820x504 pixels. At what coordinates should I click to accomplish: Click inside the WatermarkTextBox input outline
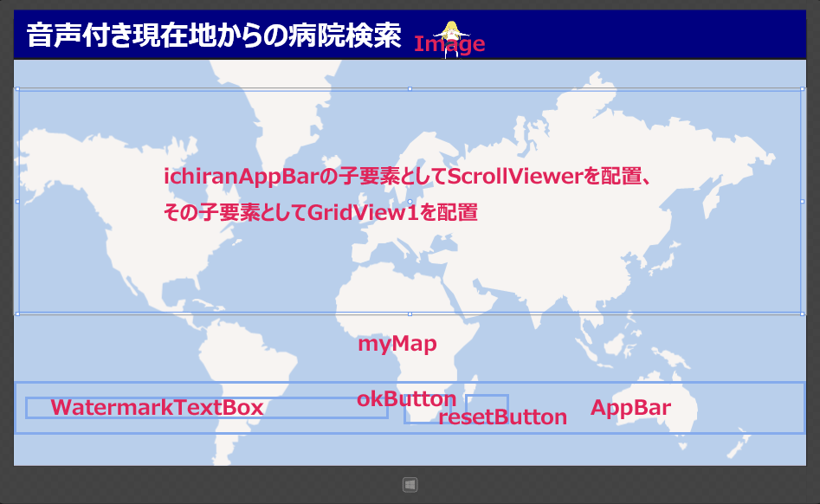tap(207, 408)
